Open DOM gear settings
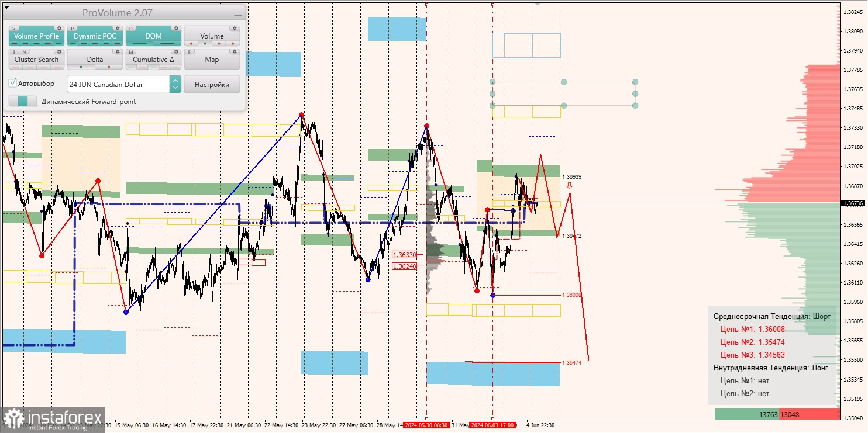The height and width of the screenshot is (433, 868). 176,28
